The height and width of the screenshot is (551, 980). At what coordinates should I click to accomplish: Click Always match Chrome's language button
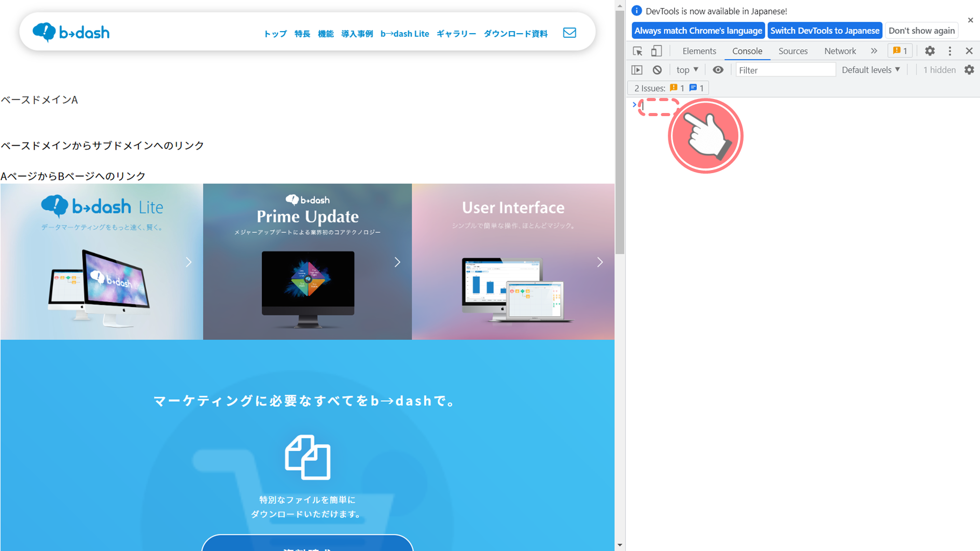[x=698, y=31]
